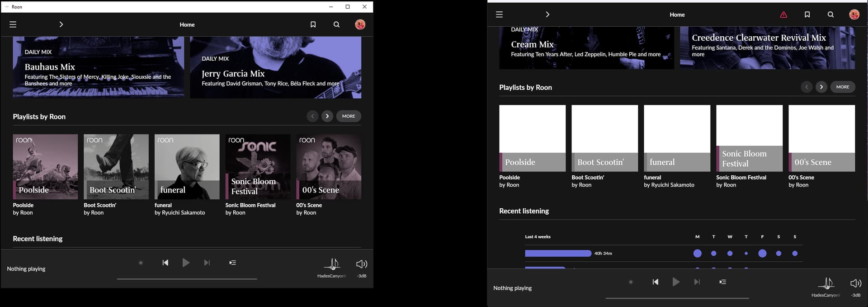Play music in right Roon window
Screen dimensions: 868x307
coord(676,282)
